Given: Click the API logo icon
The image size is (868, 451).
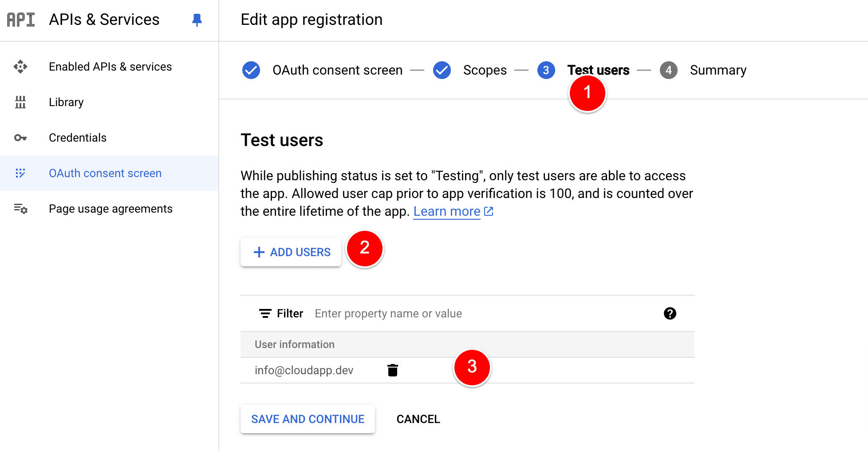Looking at the screenshot, I should pos(21,20).
